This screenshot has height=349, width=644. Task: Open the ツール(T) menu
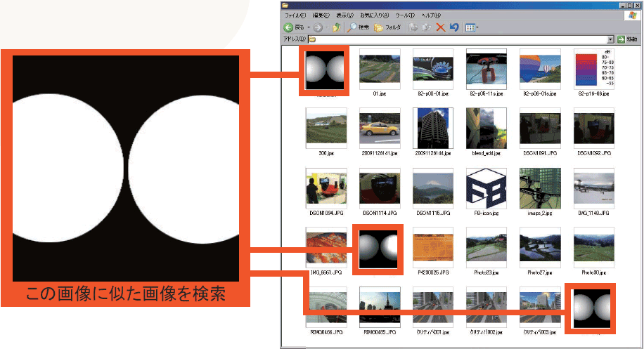[x=405, y=15]
